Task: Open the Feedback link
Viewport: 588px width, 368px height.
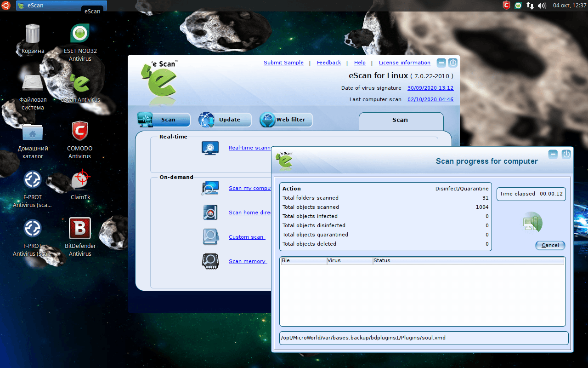Action: (329, 63)
